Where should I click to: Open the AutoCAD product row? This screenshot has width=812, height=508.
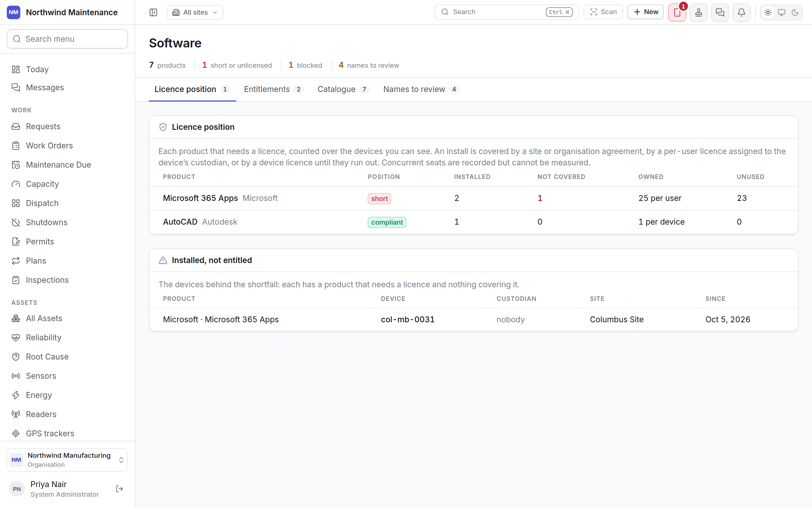pyautogui.click(x=473, y=222)
